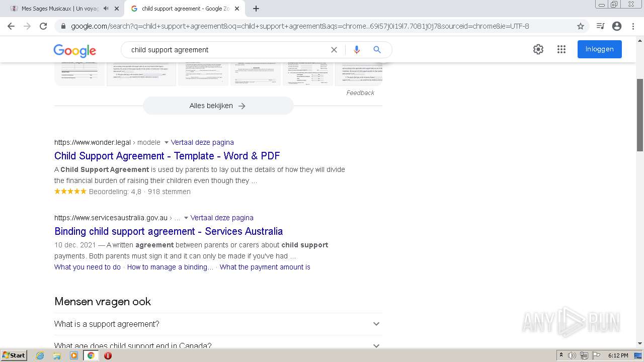Click the network tray icon

point(584,355)
